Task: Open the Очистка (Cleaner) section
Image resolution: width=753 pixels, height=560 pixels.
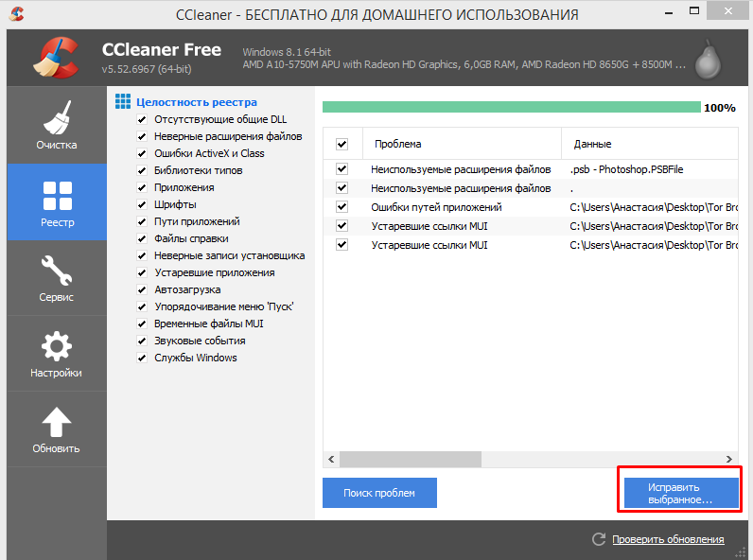Action: [x=57, y=125]
